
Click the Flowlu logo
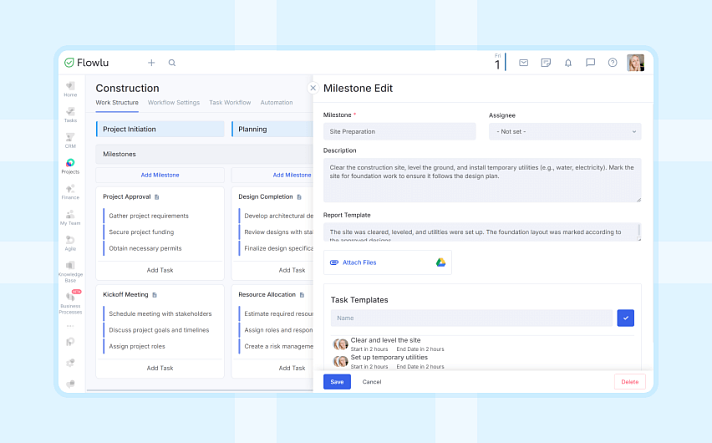[x=86, y=63]
